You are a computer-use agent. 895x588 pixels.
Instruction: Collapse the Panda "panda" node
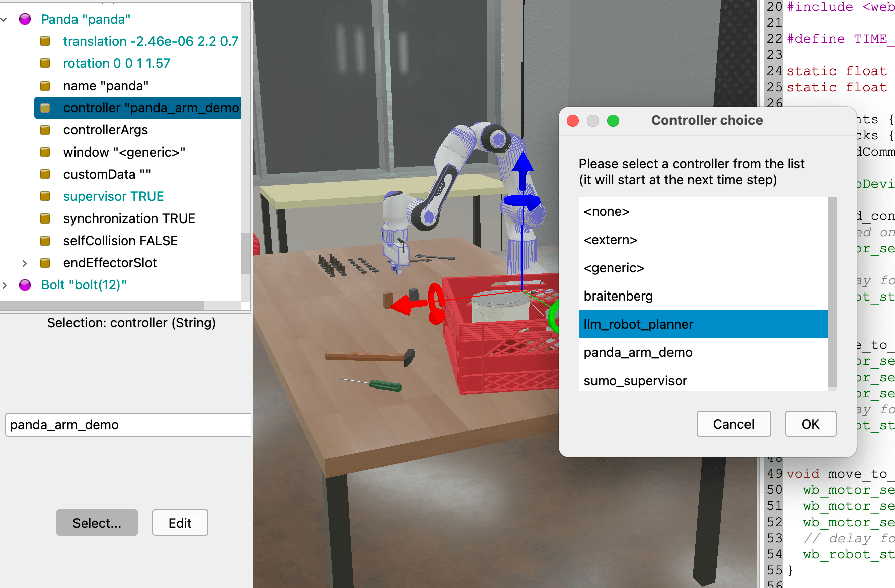tap(5, 20)
